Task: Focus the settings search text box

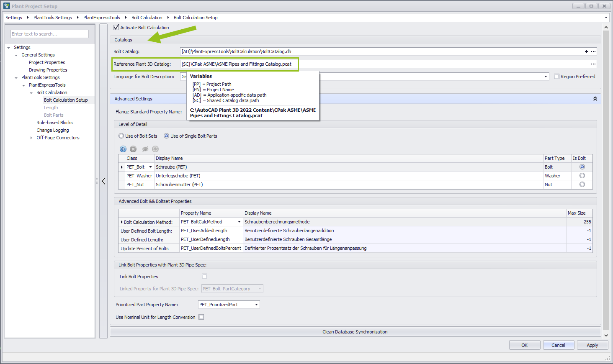Action: click(49, 34)
